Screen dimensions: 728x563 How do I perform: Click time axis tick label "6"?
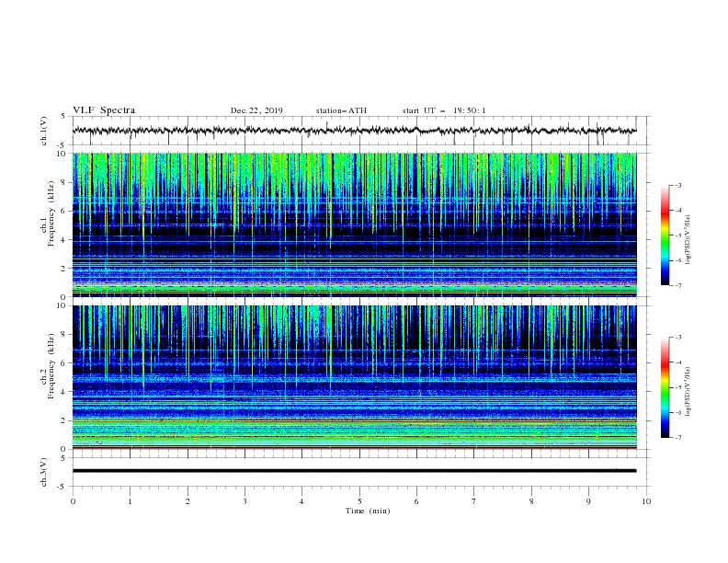pyautogui.click(x=416, y=501)
